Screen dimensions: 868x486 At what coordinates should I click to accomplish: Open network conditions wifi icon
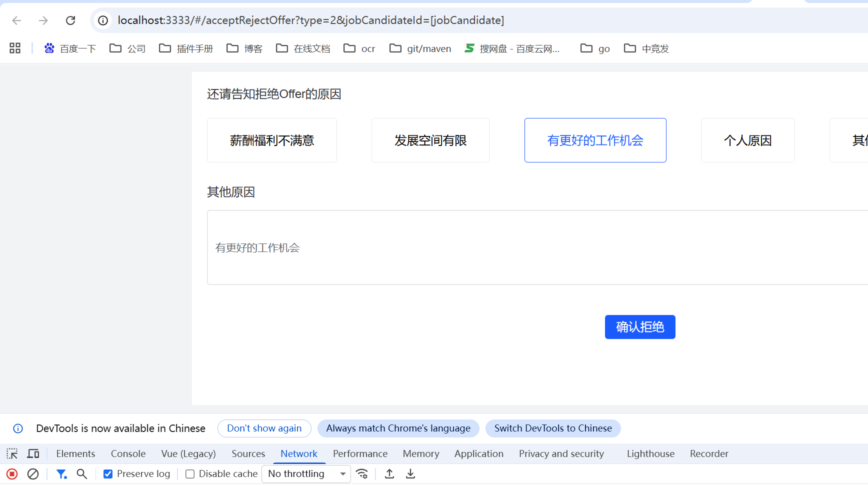coord(362,474)
